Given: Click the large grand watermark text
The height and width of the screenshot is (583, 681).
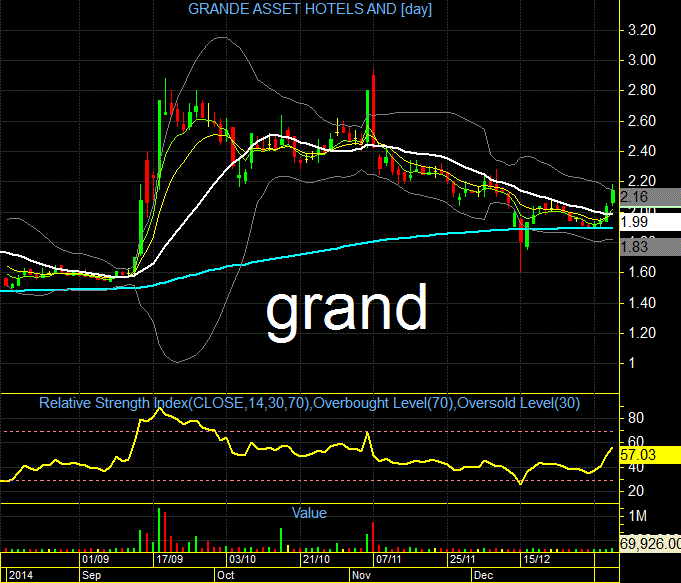Looking at the screenshot, I should [347, 311].
